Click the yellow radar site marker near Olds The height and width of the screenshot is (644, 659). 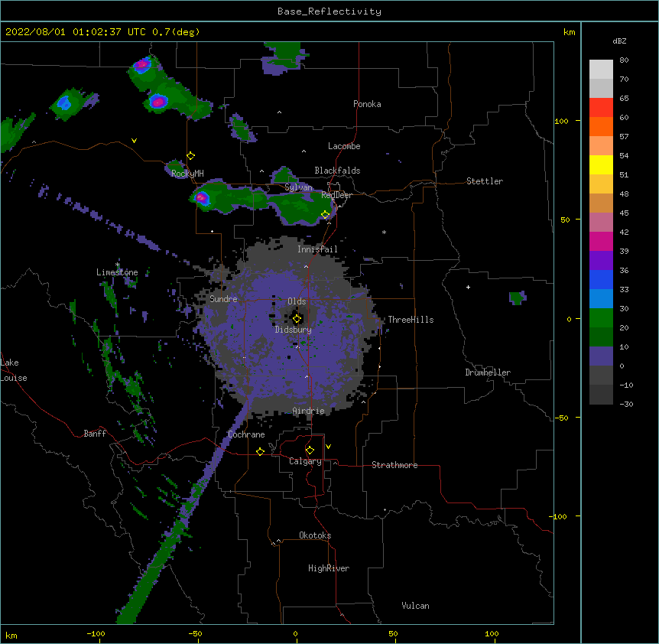coord(297,319)
